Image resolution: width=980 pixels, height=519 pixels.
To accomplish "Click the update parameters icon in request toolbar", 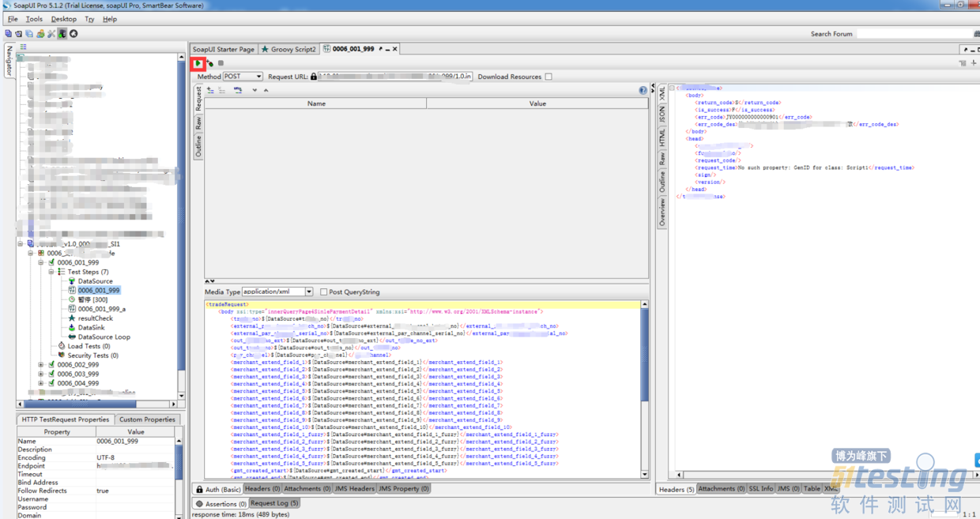I will 238,90.
